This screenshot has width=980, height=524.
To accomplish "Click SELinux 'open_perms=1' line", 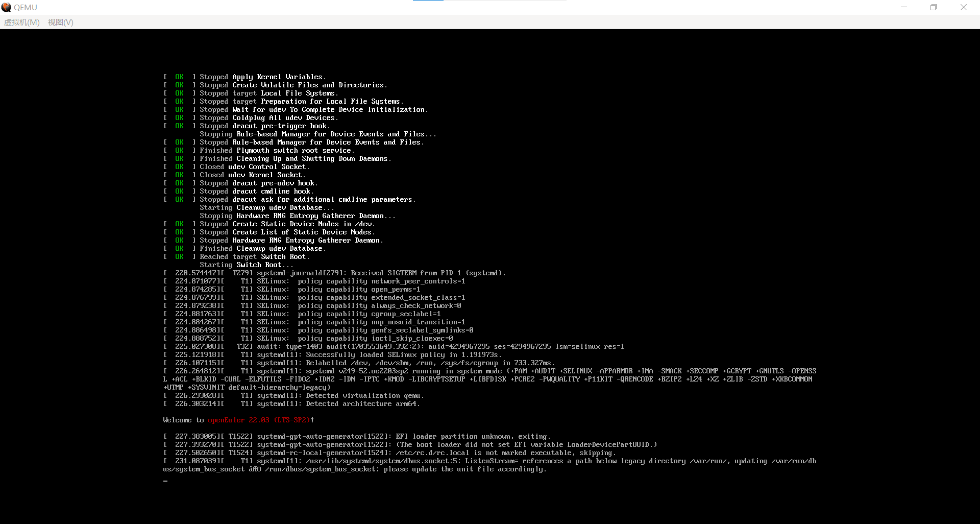I will (x=291, y=290).
